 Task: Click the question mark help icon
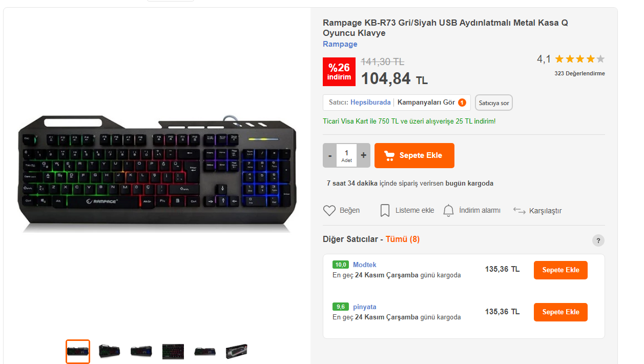pyautogui.click(x=598, y=240)
